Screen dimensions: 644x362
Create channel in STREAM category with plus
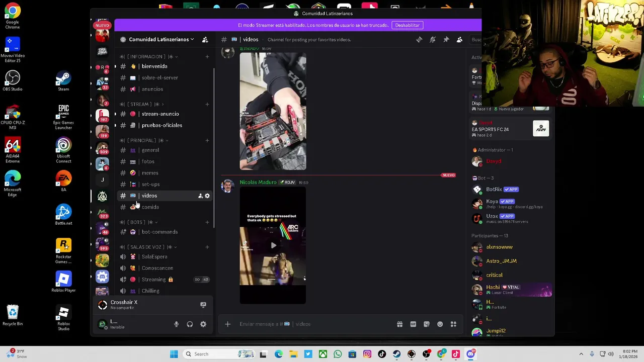point(207,104)
